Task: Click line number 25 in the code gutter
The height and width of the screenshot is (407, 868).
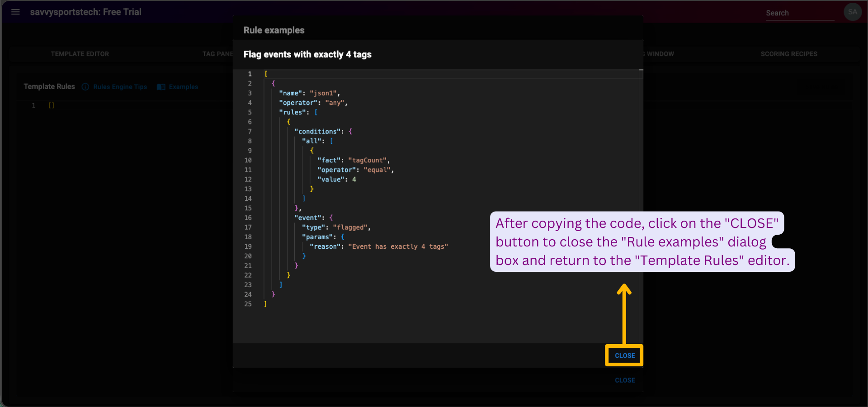Action: click(x=248, y=304)
